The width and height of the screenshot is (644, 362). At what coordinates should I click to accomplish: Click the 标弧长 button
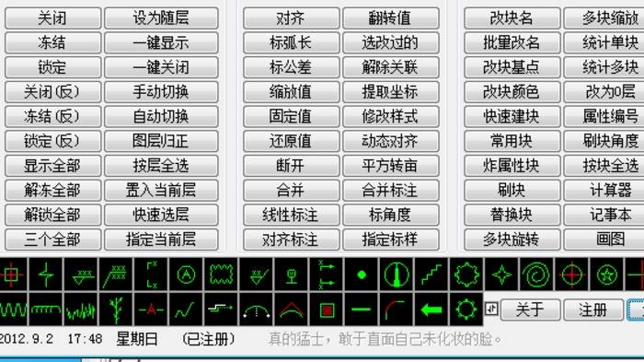point(291,42)
